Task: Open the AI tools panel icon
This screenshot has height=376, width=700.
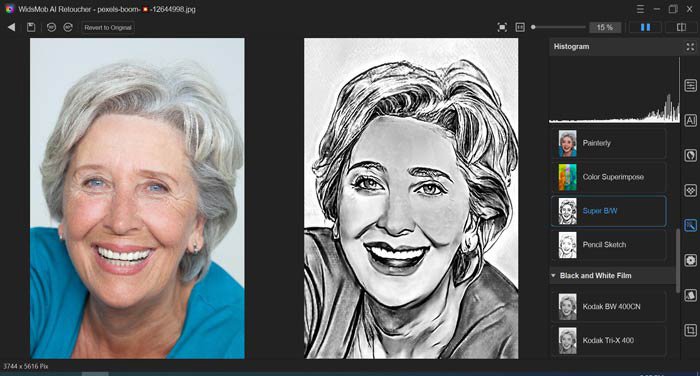Action: click(691, 120)
